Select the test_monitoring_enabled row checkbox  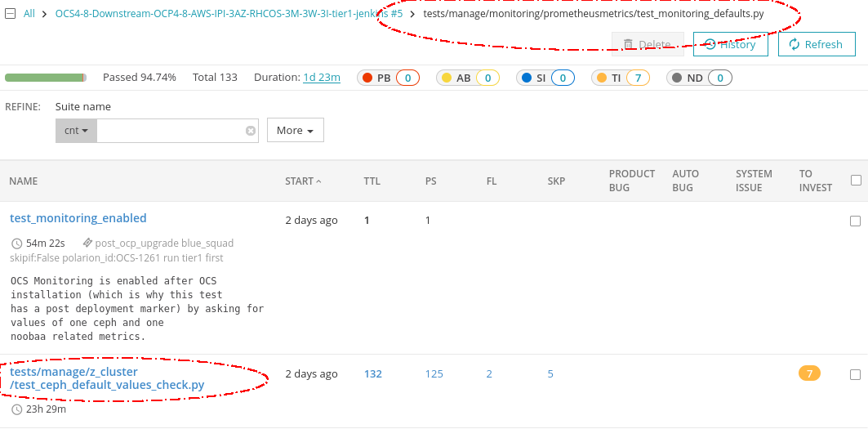(855, 221)
